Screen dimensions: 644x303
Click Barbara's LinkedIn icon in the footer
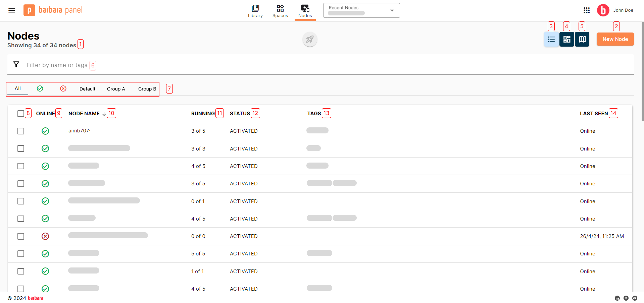coord(617,298)
